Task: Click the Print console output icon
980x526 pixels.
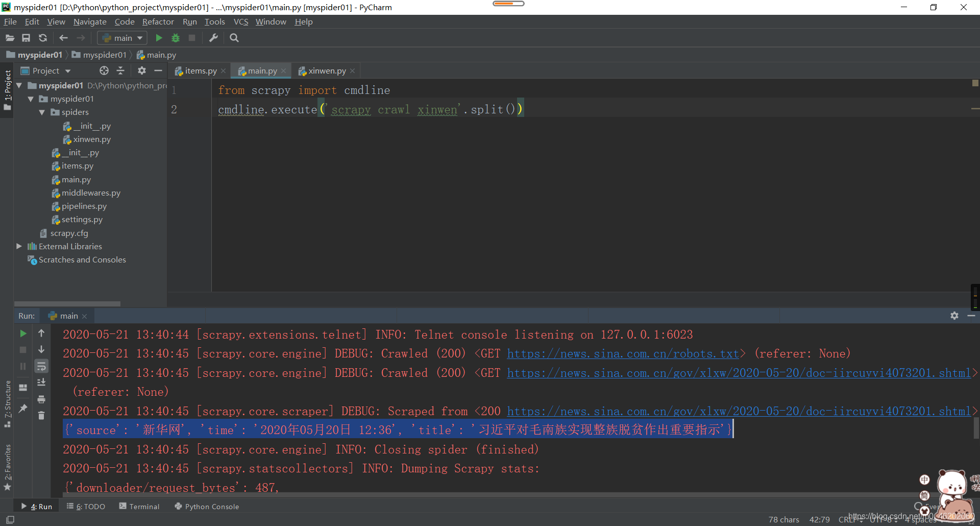Action: click(x=41, y=399)
